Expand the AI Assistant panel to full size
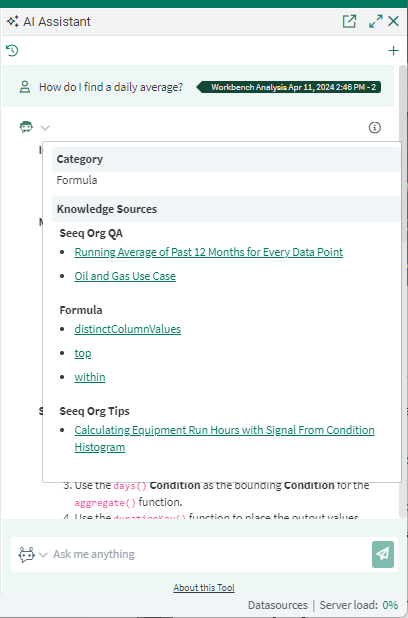408x618 pixels. point(375,21)
